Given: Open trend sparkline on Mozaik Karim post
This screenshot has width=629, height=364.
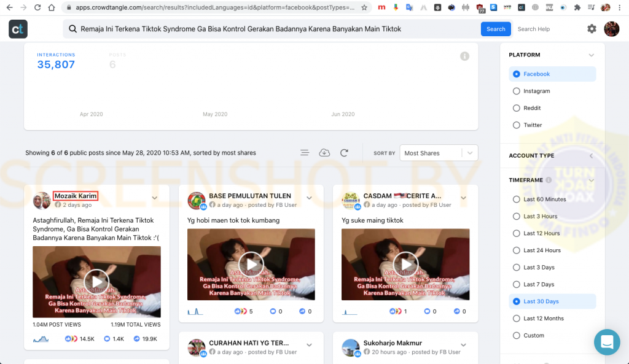Looking at the screenshot, I should 41,339.
